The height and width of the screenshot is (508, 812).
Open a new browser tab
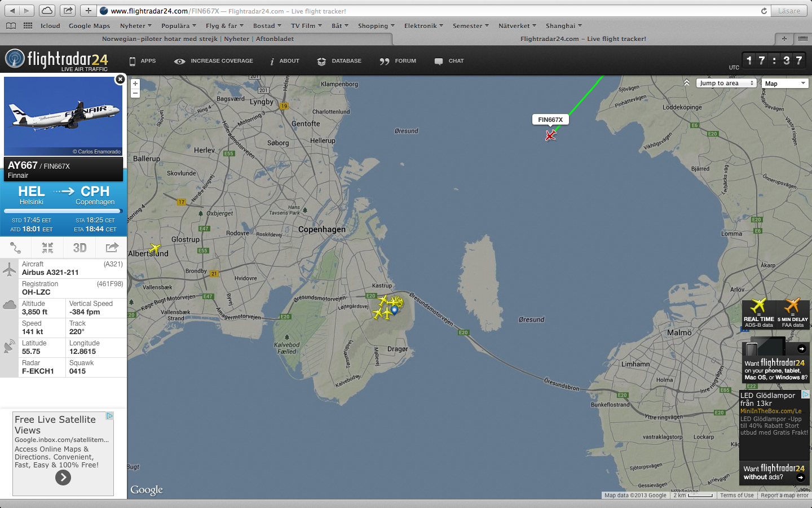pyautogui.click(x=784, y=39)
